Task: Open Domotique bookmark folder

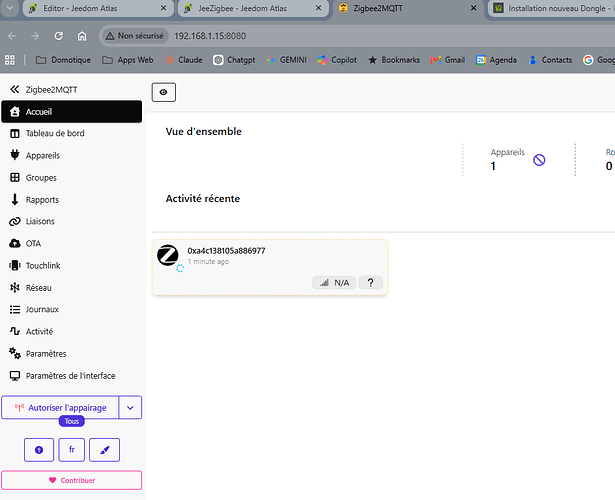Action: (x=63, y=60)
